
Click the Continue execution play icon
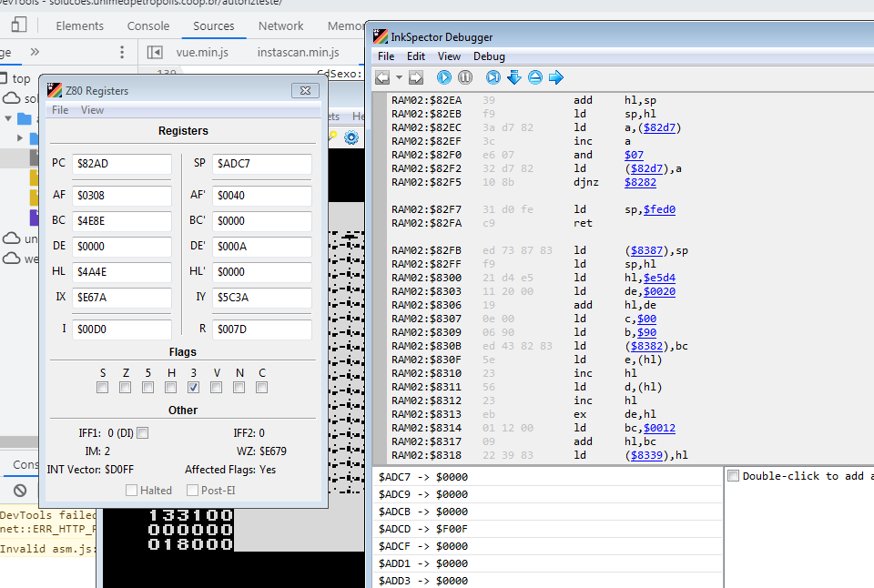point(444,77)
